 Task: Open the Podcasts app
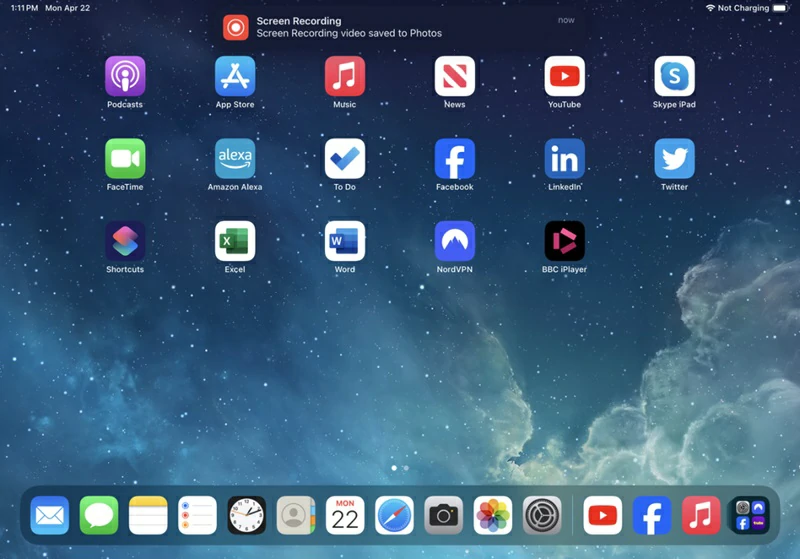click(125, 77)
